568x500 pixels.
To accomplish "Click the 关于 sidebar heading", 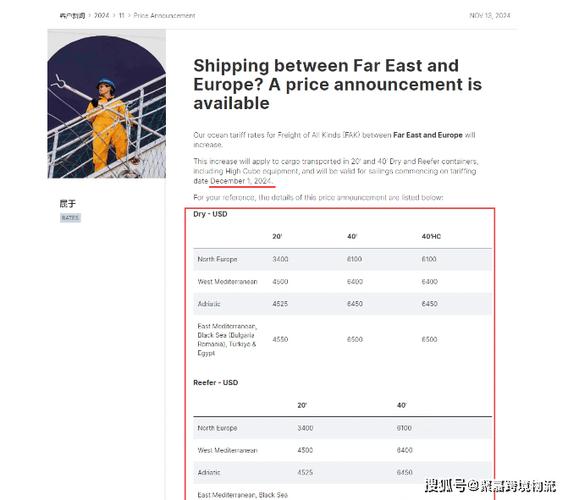I will [68, 204].
